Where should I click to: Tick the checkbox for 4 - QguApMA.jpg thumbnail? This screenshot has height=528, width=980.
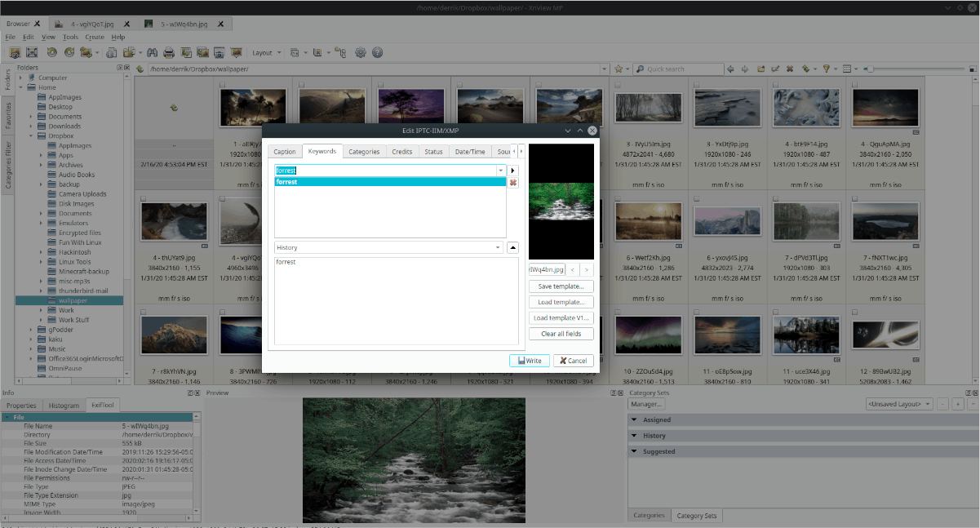(854, 85)
